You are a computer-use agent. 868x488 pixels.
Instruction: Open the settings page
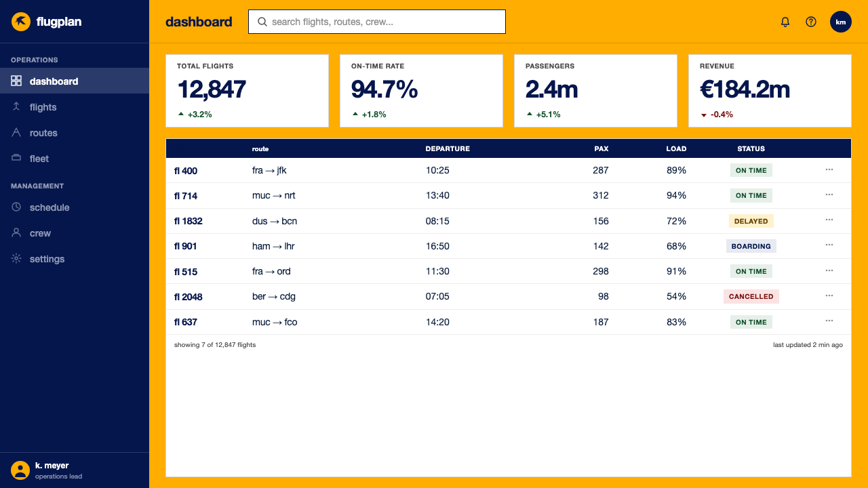[x=75, y=258]
